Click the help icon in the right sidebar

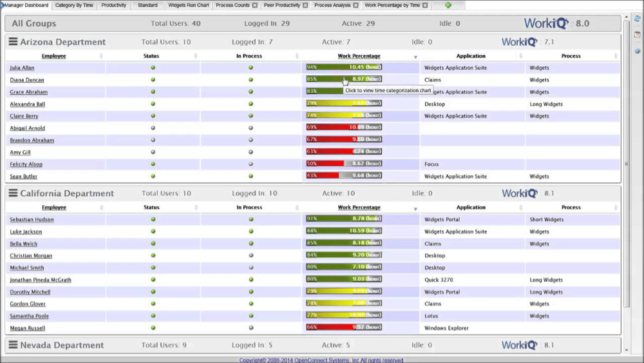pyautogui.click(x=637, y=51)
